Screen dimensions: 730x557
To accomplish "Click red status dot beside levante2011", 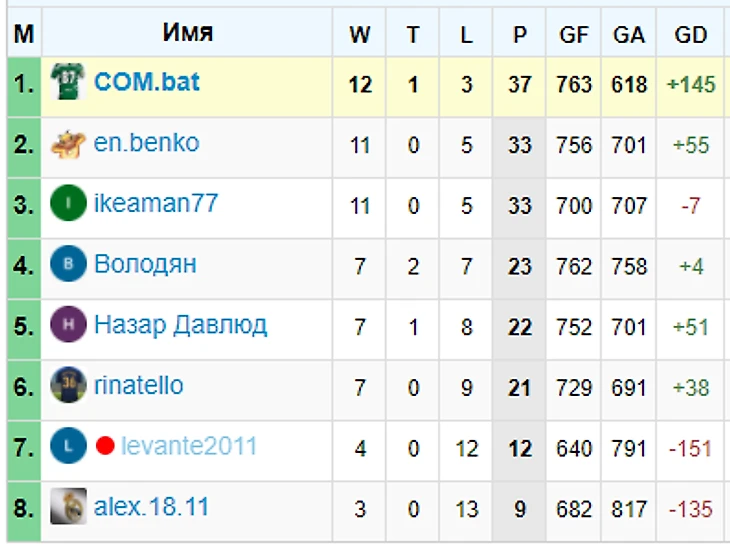I will pos(105,446).
